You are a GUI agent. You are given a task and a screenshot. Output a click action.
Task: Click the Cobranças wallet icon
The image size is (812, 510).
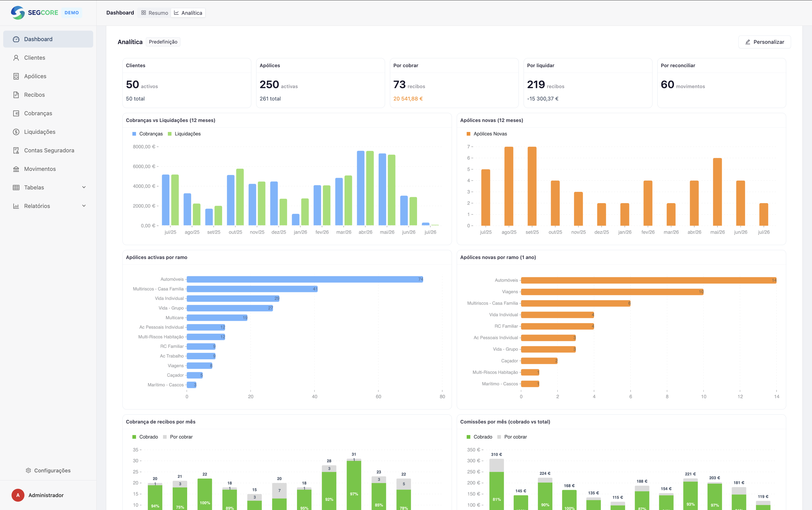point(16,113)
